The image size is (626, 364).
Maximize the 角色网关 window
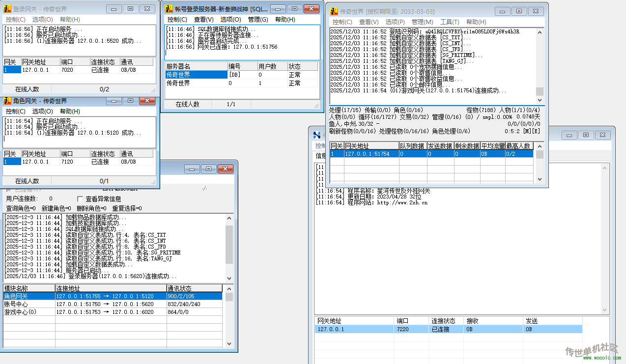130,101
